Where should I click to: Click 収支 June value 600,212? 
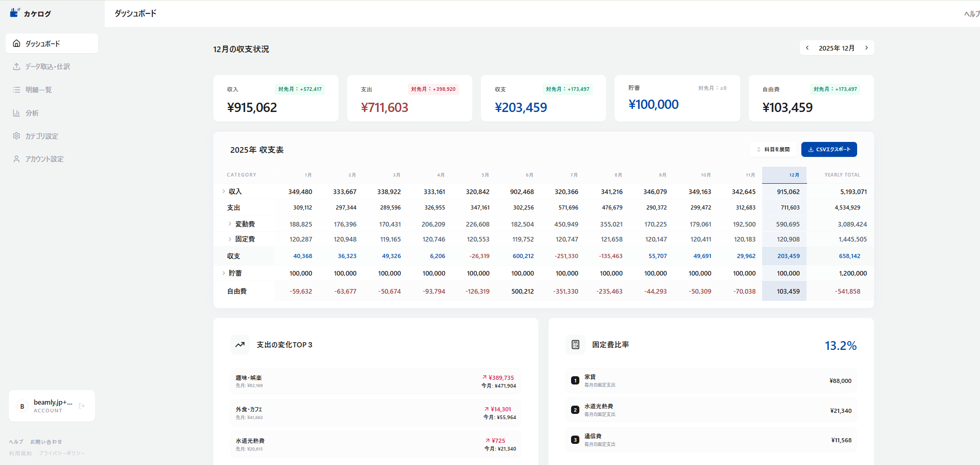coord(523,256)
